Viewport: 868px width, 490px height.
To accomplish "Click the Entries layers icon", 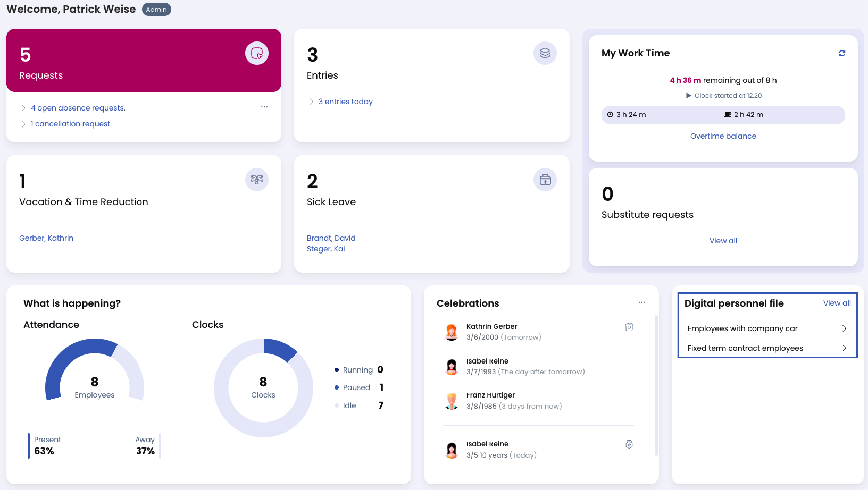I will (545, 53).
